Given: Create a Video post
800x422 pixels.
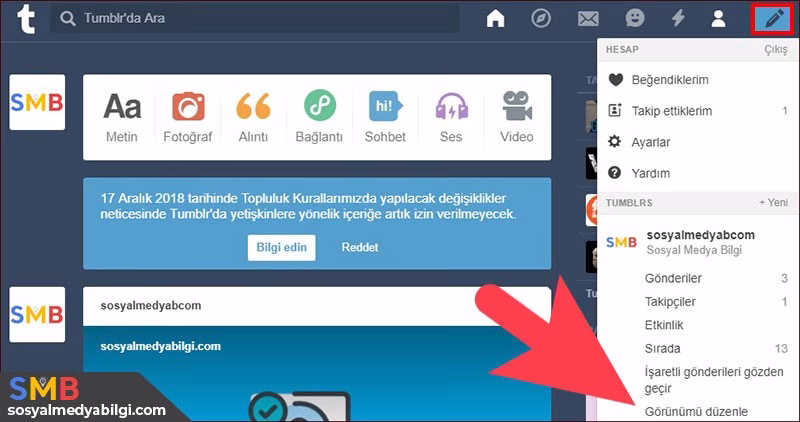Looking at the screenshot, I should (517, 117).
